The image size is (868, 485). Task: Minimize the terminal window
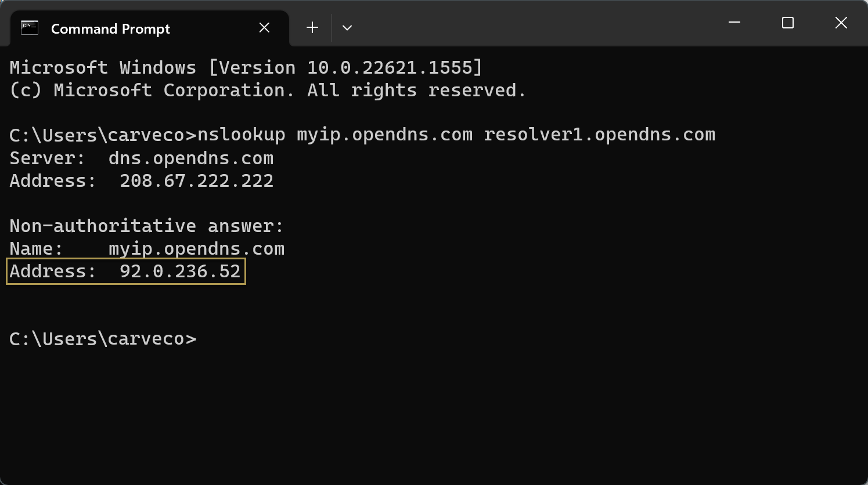[734, 23]
